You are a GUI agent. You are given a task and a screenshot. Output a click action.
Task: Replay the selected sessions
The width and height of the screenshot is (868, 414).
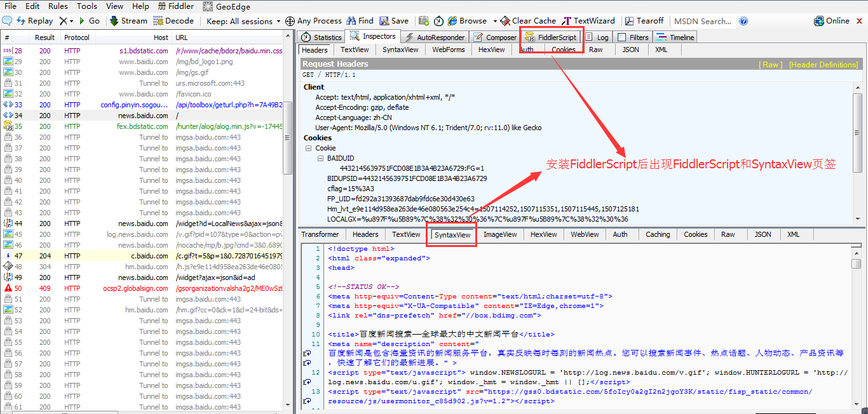tap(34, 21)
